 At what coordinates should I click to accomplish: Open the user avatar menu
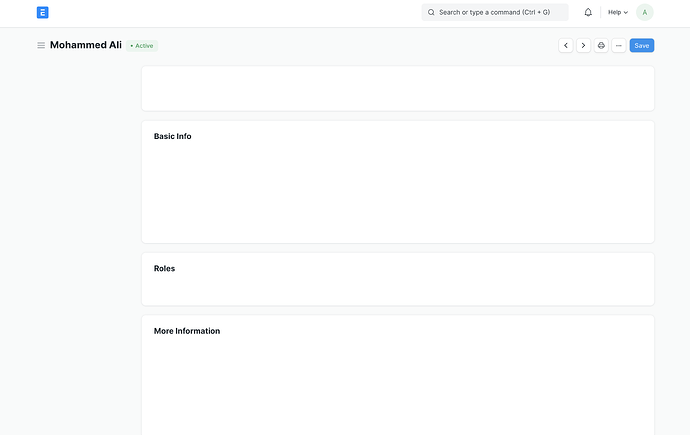point(644,13)
